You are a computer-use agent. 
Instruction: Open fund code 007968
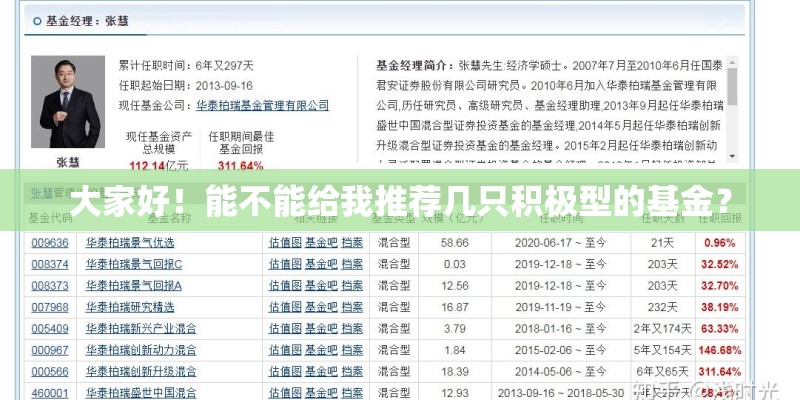point(49,307)
